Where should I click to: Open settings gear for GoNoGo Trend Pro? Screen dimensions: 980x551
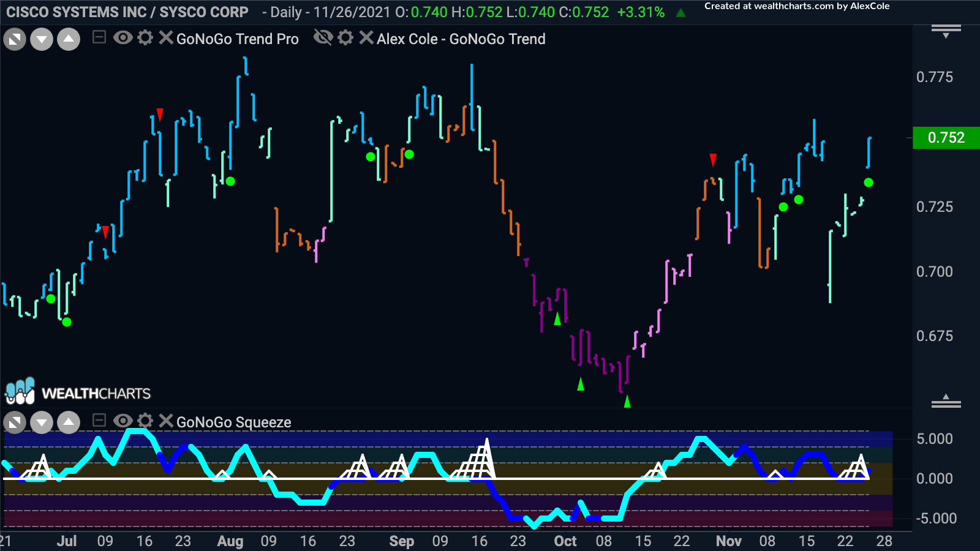pyautogui.click(x=145, y=38)
